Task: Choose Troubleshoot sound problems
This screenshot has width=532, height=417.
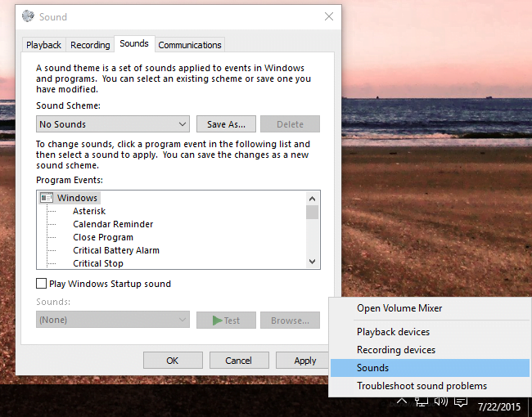Action: coord(430,386)
